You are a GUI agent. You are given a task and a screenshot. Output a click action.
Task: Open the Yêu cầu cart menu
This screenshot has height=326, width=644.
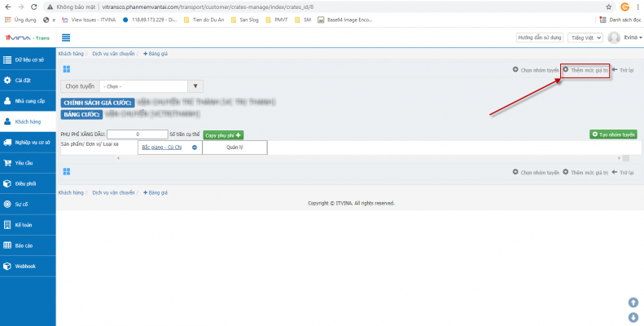point(28,162)
